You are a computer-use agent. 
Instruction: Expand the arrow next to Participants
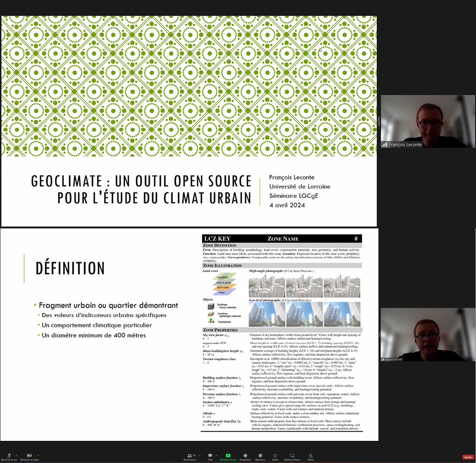click(x=198, y=455)
